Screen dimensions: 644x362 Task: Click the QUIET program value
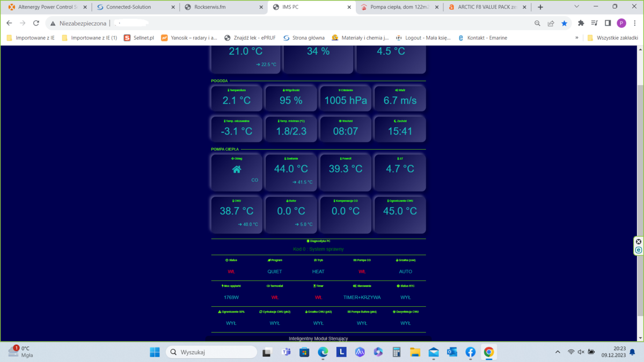click(x=275, y=272)
